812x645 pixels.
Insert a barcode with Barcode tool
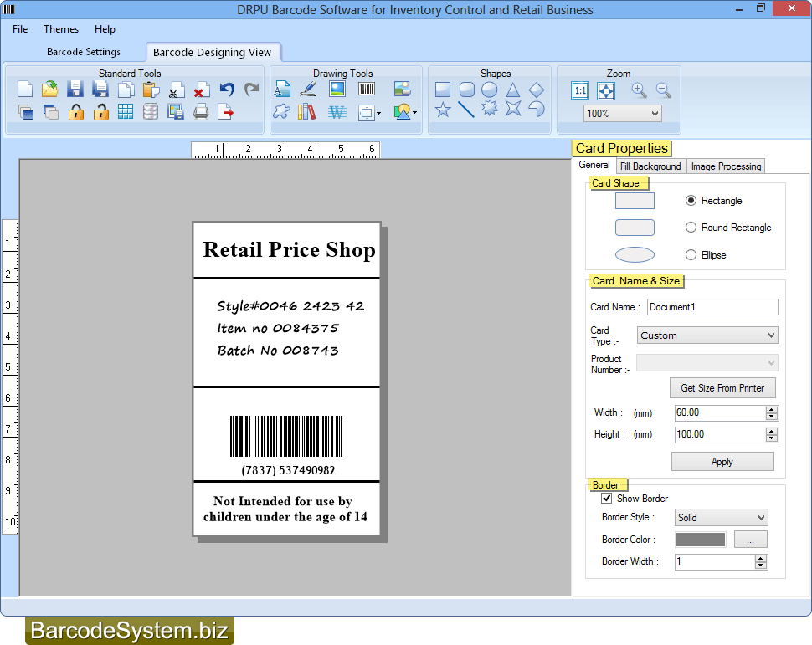pos(366,89)
